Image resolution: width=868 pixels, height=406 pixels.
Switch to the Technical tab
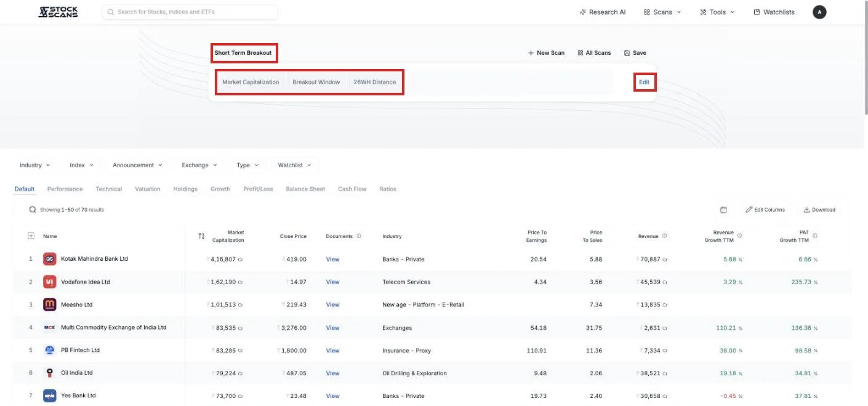[109, 189]
